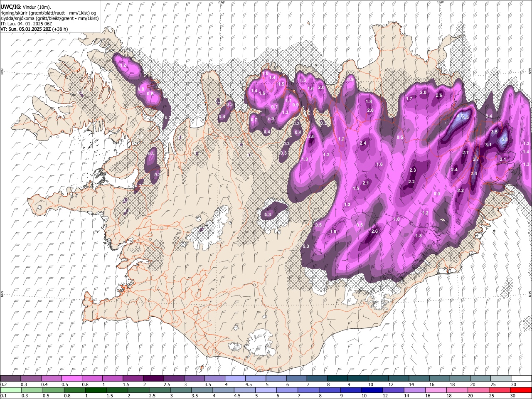Select the dark mauve 0.2–0.3 snow legend swatch
532x399 pixels.
(x=10, y=379)
